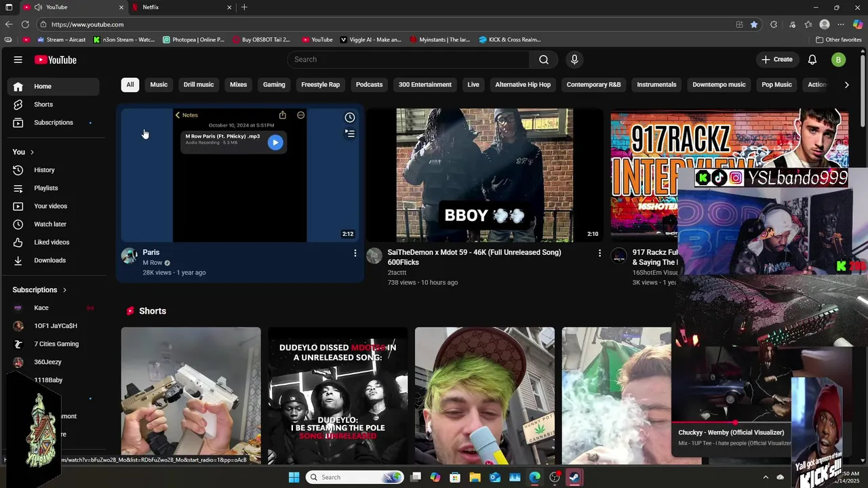The height and width of the screenshot is (488, 868).
Task: Start voice search with microphone icon
Action: [x=574, y=60]
